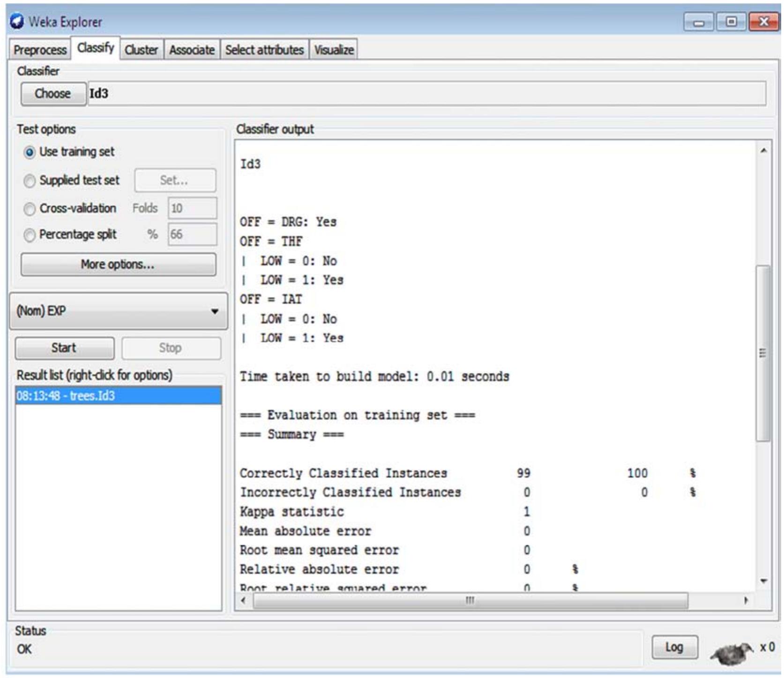Click the OK status text
The width and height of the screenshot is (784, 678).
coord(24,649)
